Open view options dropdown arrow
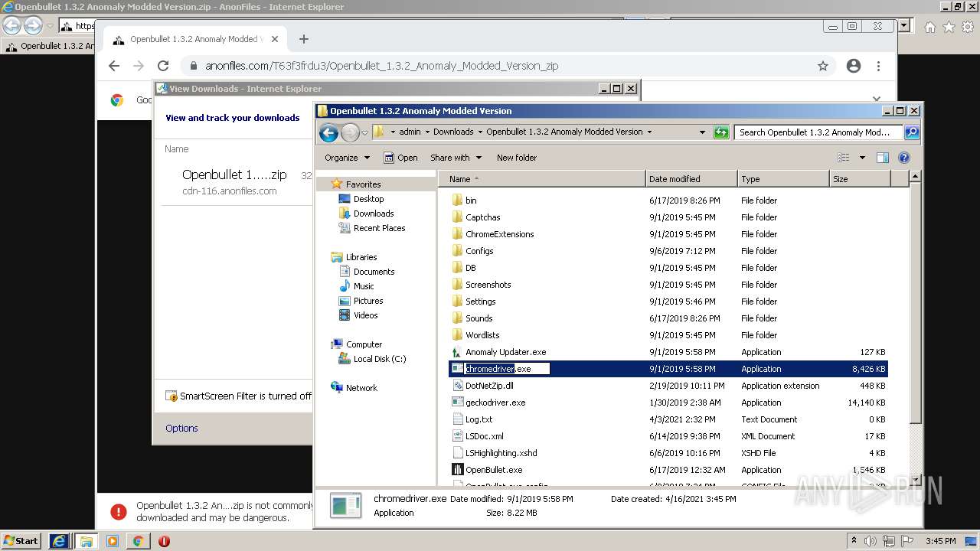 click(x=862, y=158)
